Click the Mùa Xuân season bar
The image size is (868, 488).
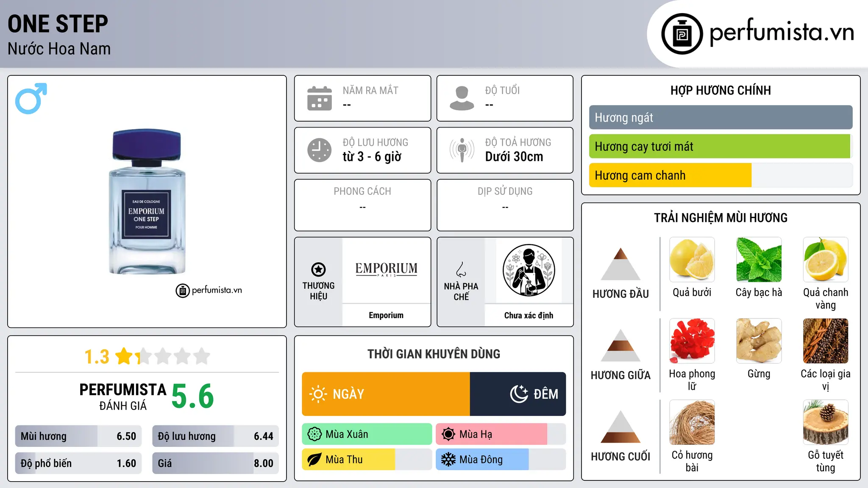tap(367, 434)
